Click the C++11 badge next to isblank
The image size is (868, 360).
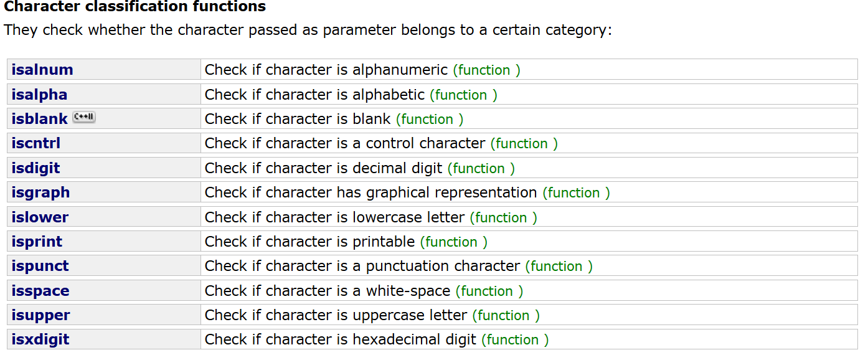pyautogui.click(x=84, y=117)
